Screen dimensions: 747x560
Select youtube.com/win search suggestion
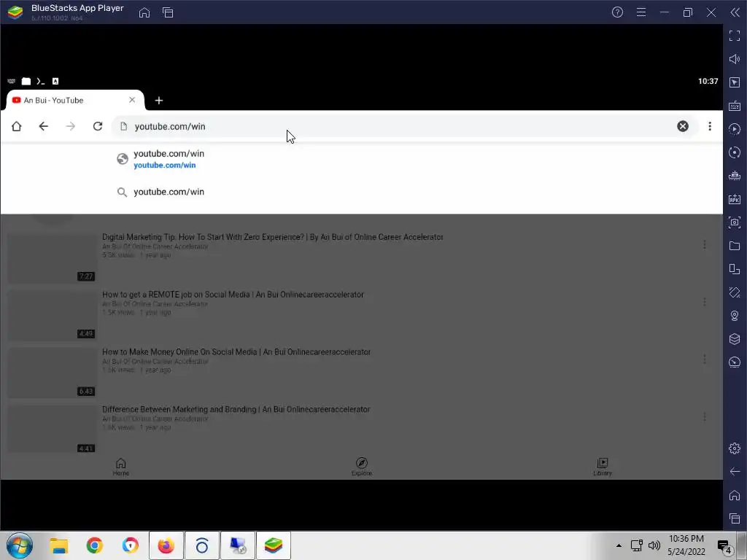click(x=362, y=192)
